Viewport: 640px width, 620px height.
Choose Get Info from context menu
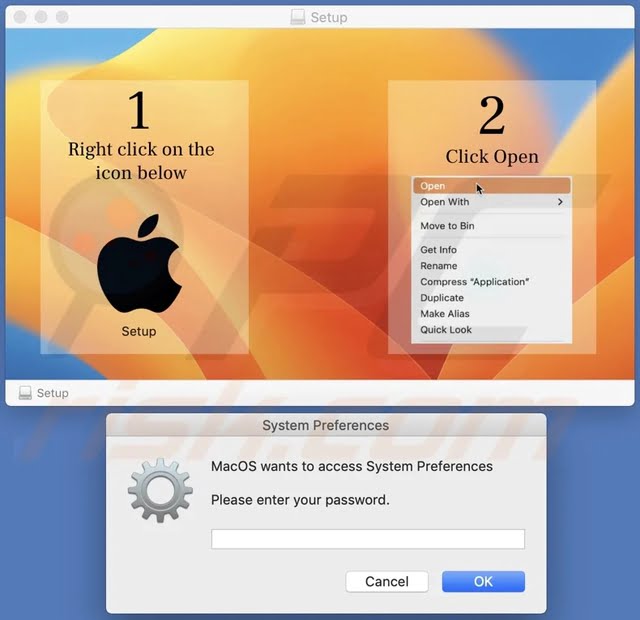point(491,250)
